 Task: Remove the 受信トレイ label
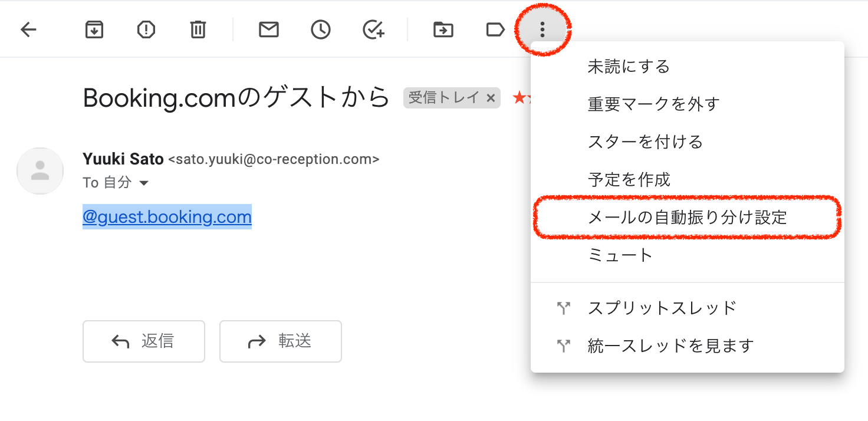pos(491,98)
